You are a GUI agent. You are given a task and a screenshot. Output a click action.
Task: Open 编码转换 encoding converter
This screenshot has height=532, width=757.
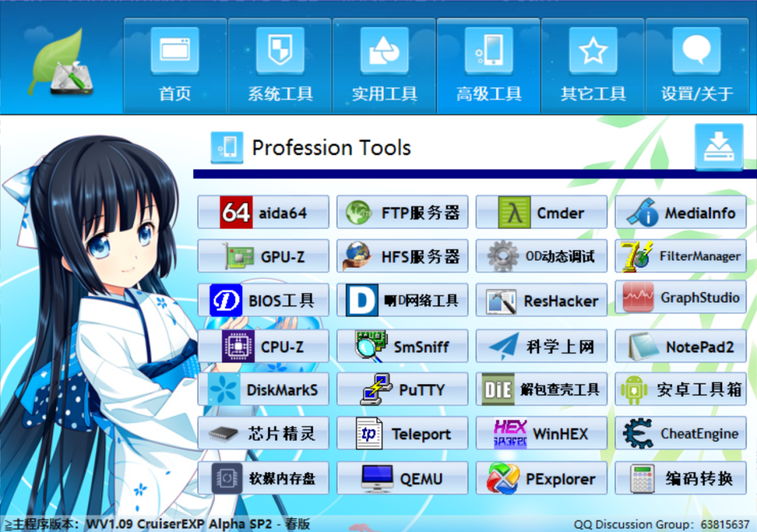[680, 478]
